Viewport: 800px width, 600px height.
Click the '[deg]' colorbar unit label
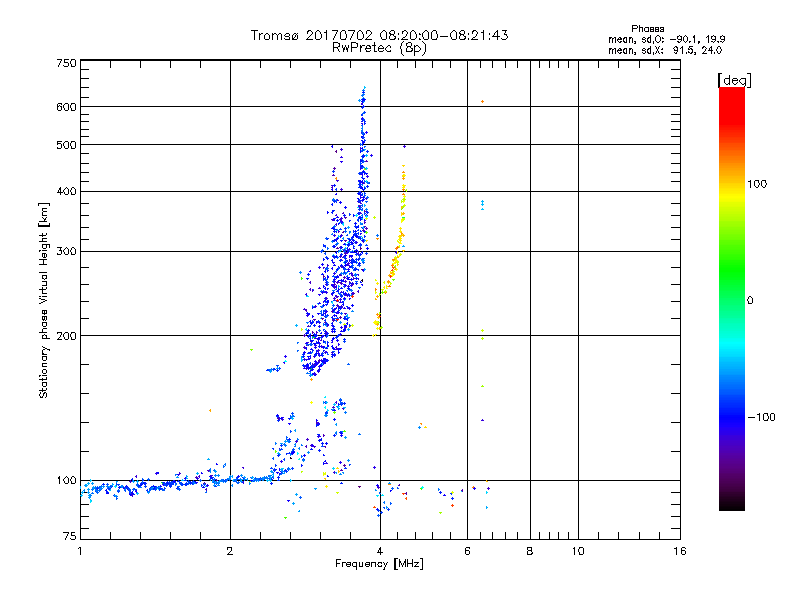[x=734, y=80]
